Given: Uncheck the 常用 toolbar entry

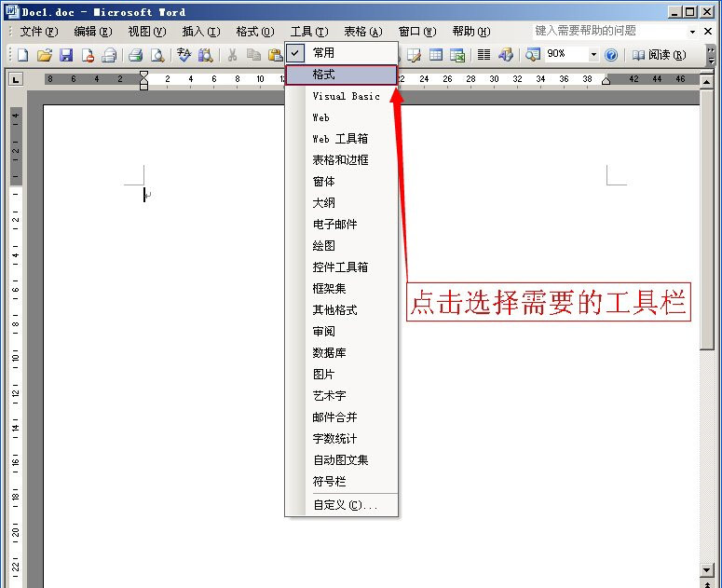Looking at the screenshot, I should pyautogui.click(x=323, y=53).
